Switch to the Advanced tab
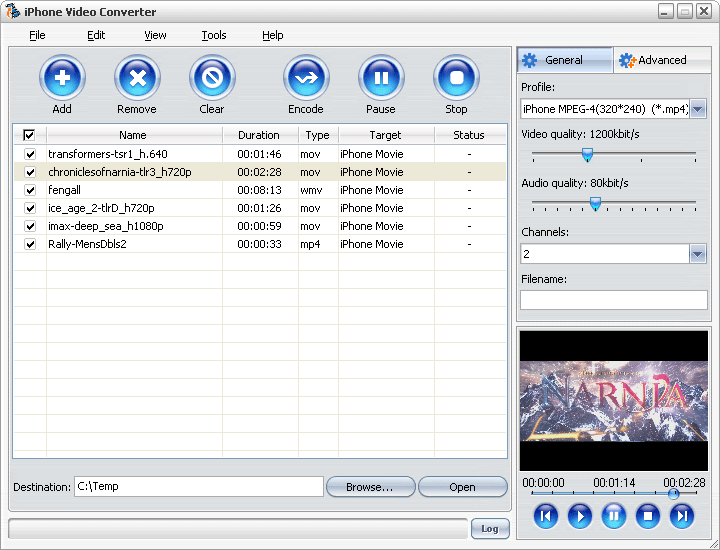Screen dimensions: 720x550 pos(653,60)
